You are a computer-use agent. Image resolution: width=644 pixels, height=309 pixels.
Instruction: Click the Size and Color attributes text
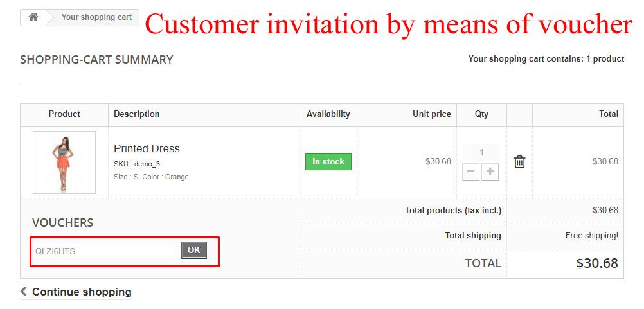151,177
